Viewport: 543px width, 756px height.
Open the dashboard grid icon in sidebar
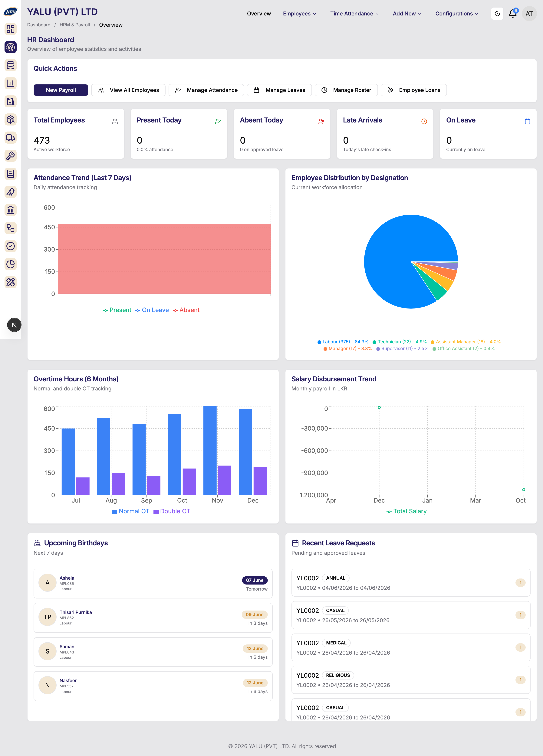click(10, 29)
